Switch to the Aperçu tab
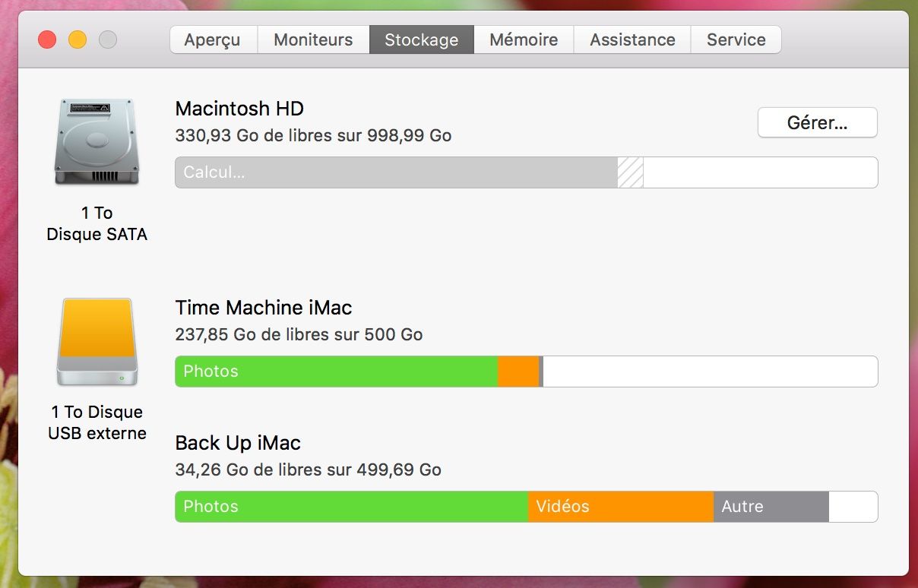Image resolution: width=918 pixels, height=588 pixels. pyautogui.click(x=214, y=40)
